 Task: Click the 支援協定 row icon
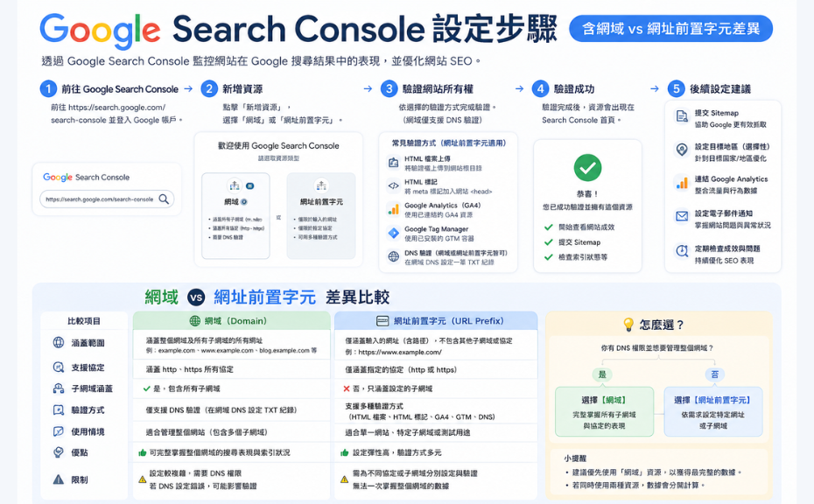click(x=59, y=367)
